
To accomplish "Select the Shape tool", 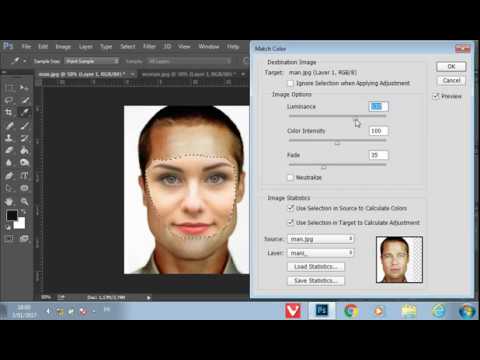I will click(x=24, y=188).
